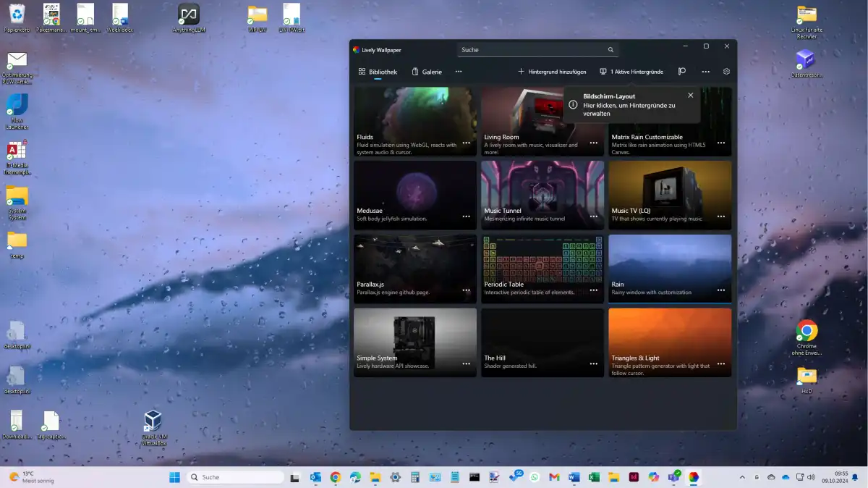Select the Bibliothek tab

point(378,72)
